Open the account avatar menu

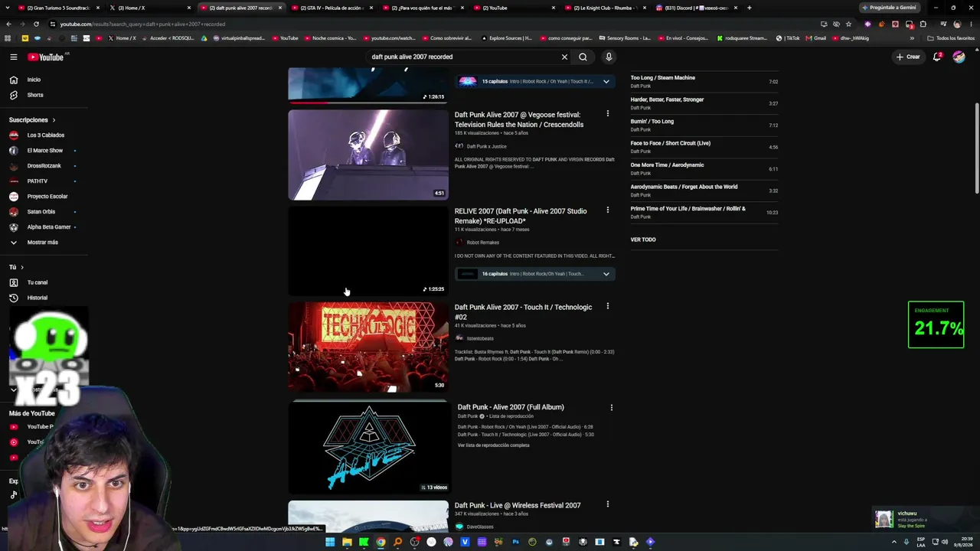pos(959,57)
